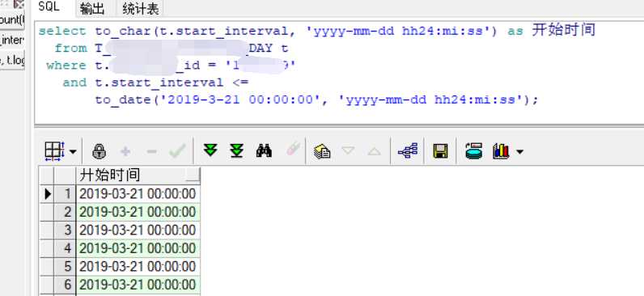Click the insert record plus icon
The height and width of the screenshot is (296, 644).
coord(125,151)
